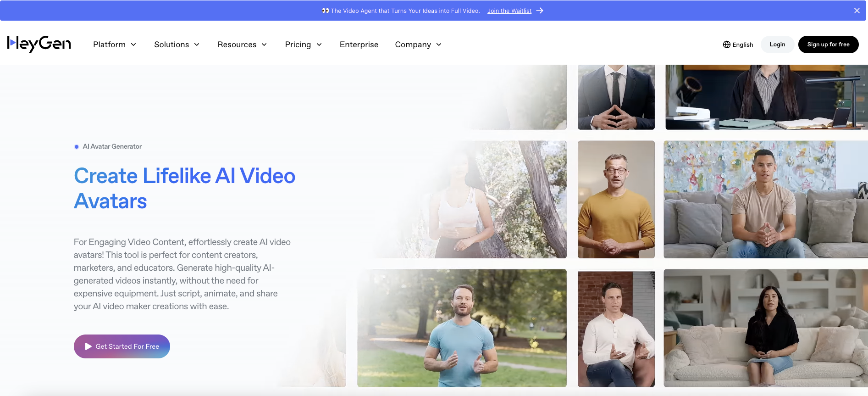The width and height of the screenshot is (868, 396).
Task: Open the Company nav item
Action: click(x=418, y=45)
